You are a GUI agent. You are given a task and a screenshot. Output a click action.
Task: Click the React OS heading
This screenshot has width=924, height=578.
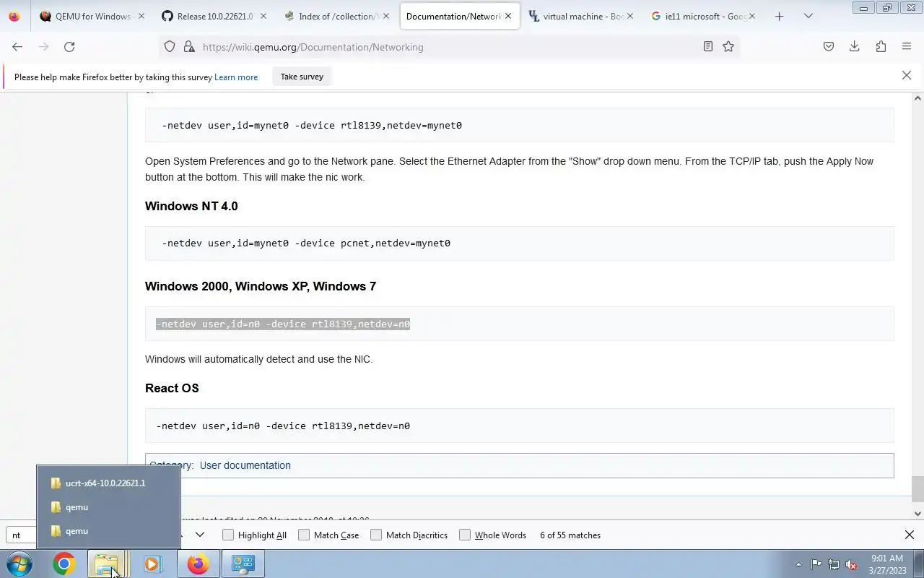coord(172,388)
